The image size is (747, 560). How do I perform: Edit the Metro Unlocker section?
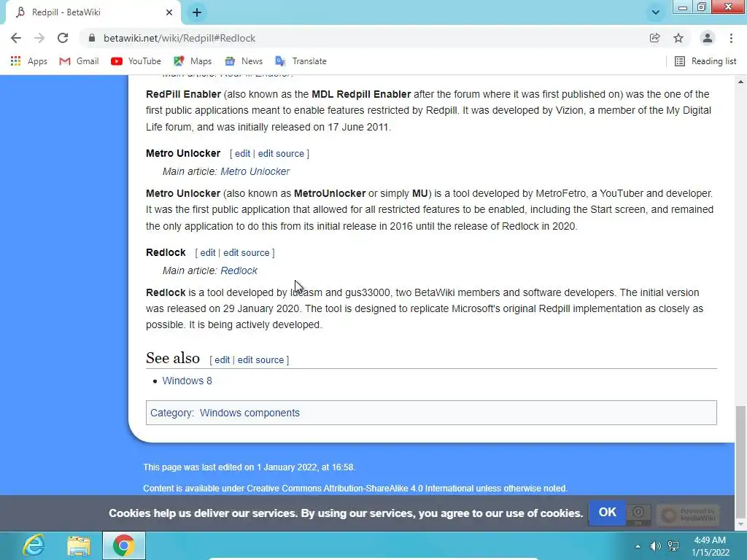(242, 153)
